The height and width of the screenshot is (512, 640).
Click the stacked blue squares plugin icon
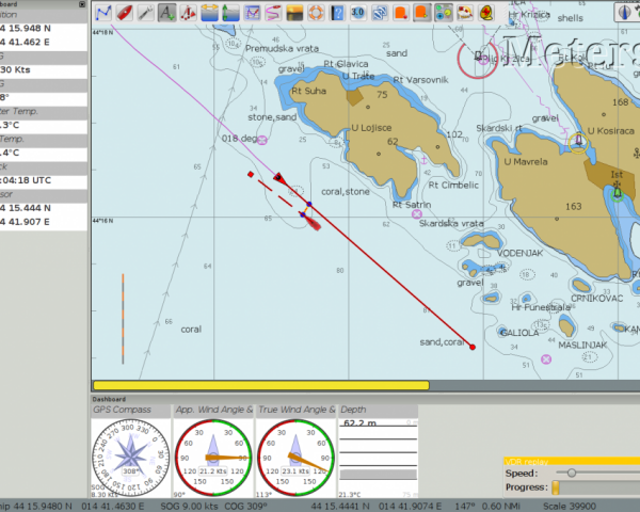coord(379,13)
